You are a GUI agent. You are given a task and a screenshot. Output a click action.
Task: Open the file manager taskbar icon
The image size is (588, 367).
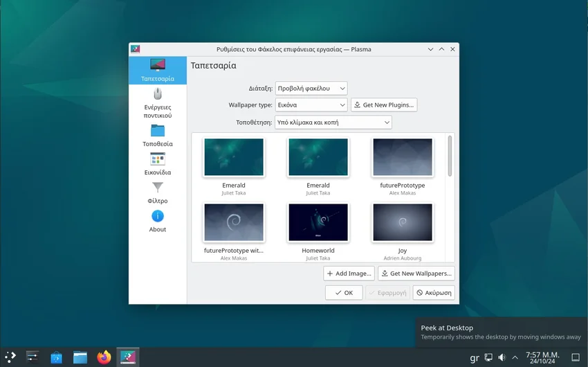pos(80,357)
